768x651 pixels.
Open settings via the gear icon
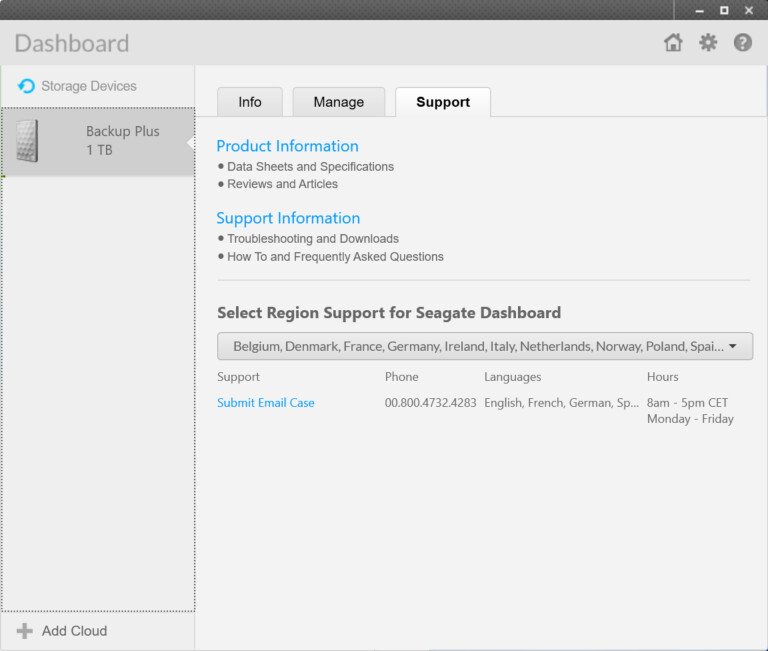pos(708,43)
